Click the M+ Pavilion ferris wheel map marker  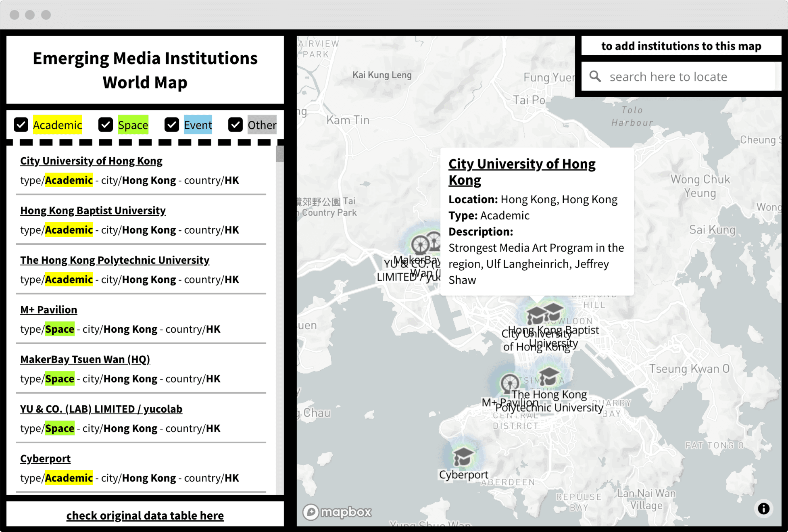pos(509,383)
